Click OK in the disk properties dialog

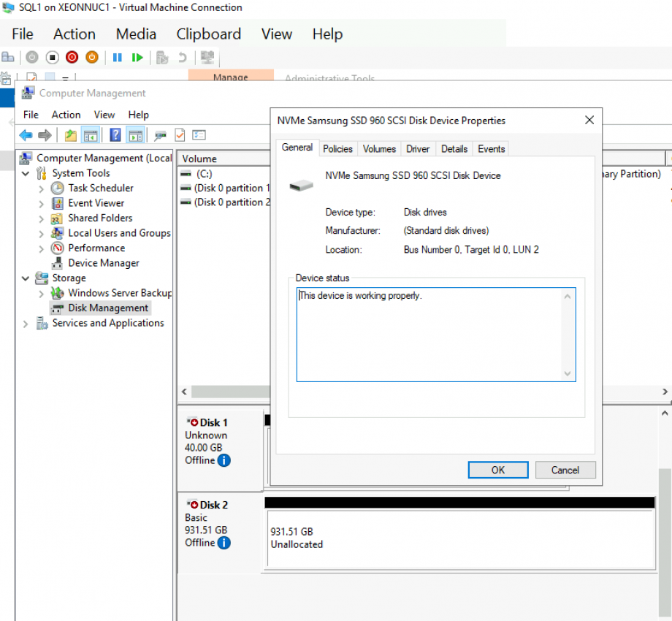[497, 470]
